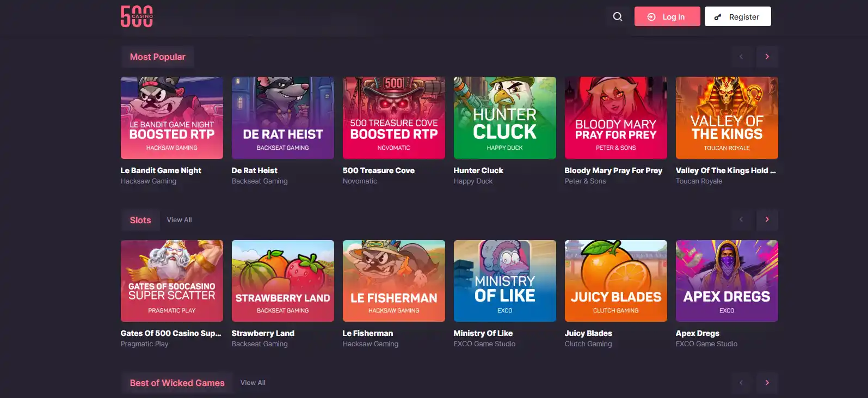Go to next Best of Wicked Games
Image resolution: width=868 pixels, height=398 pixels.
767,383
